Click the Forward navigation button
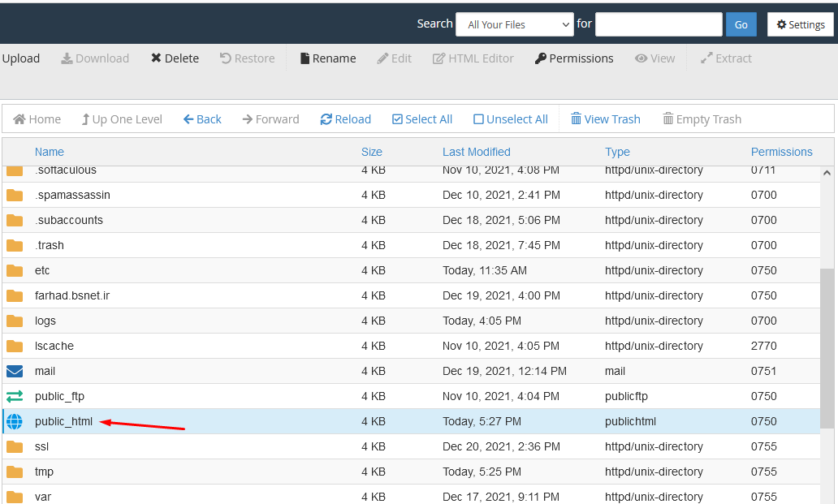The height and width of the screenshot is (504, 838). click(x=270, y=119)
